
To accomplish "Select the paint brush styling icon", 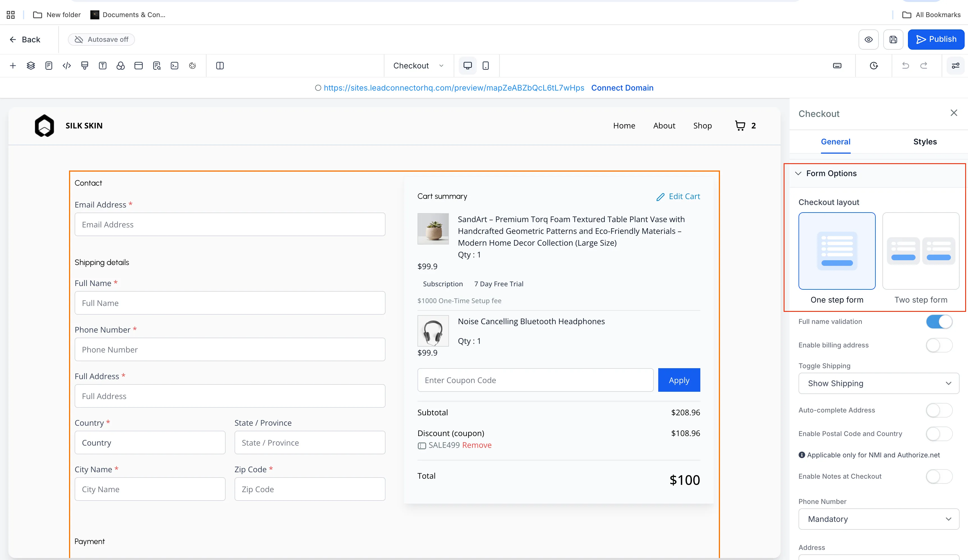I will click(x=84, y=66).
